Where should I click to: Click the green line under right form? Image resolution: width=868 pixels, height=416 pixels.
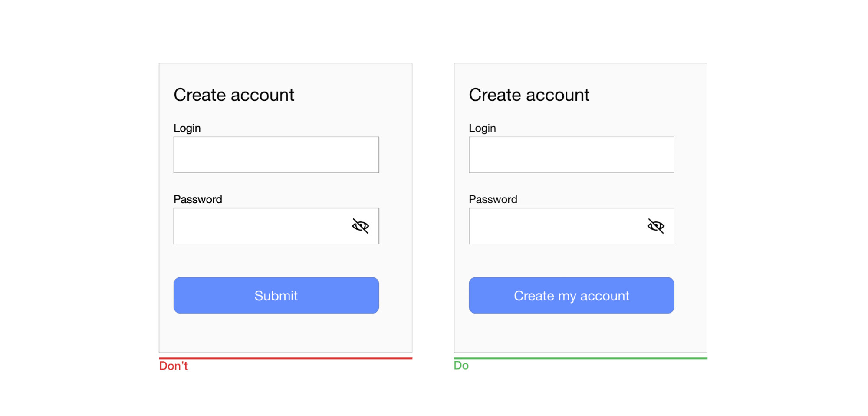(580, 358)
